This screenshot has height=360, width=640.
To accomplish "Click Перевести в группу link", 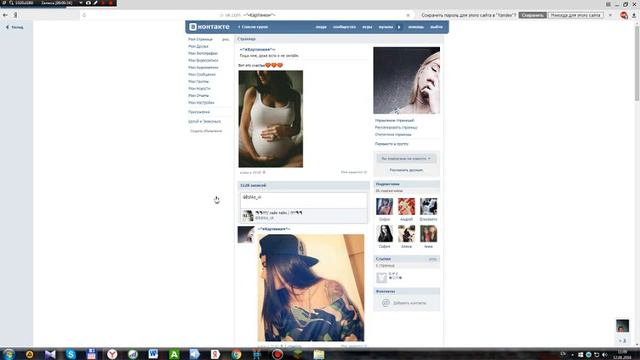I will pyautogui.click(x=391, y=144).
